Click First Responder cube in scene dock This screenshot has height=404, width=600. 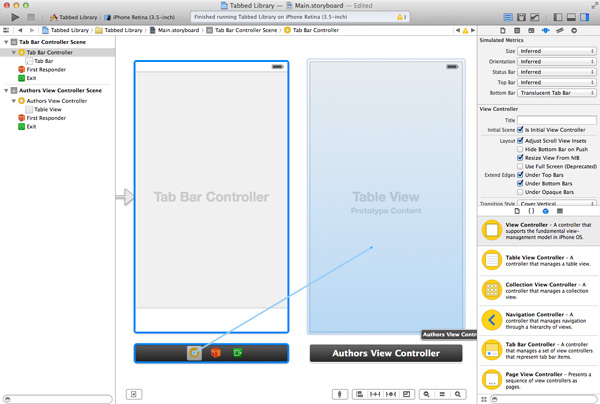tap(216, 353)
